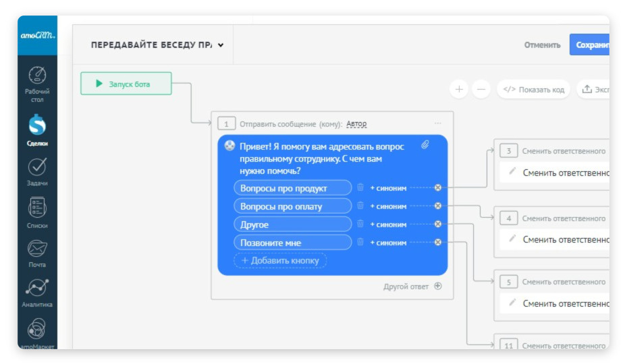Open step 1 three-dots options menu
The height and width of the screenshot is (364, 627).
pos(437,123)
